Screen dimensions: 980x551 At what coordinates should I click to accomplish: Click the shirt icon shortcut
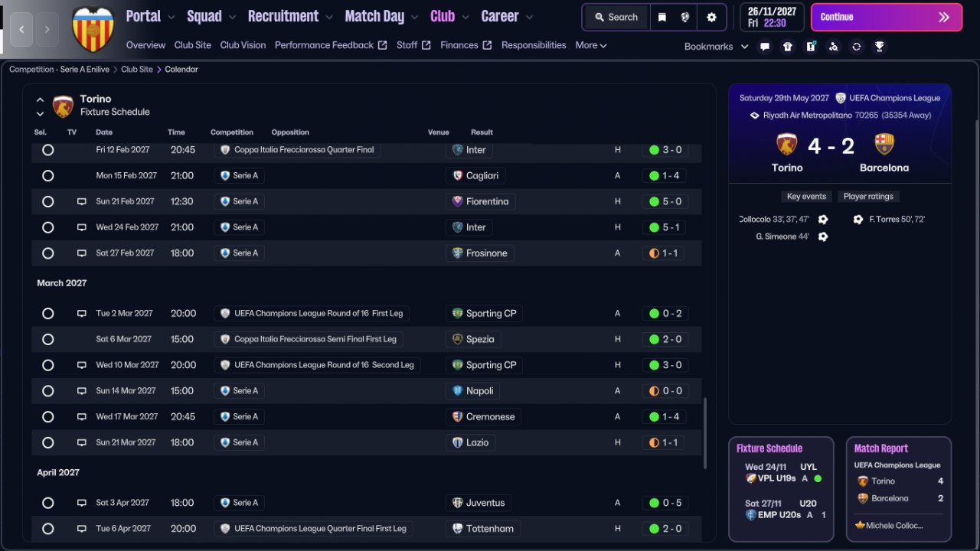(788, 47)
